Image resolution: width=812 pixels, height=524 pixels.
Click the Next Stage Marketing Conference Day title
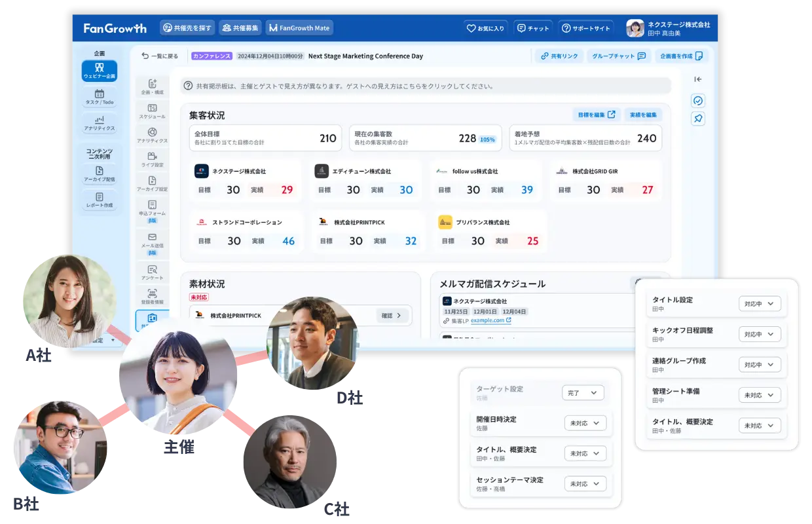(x=365, y=56)
